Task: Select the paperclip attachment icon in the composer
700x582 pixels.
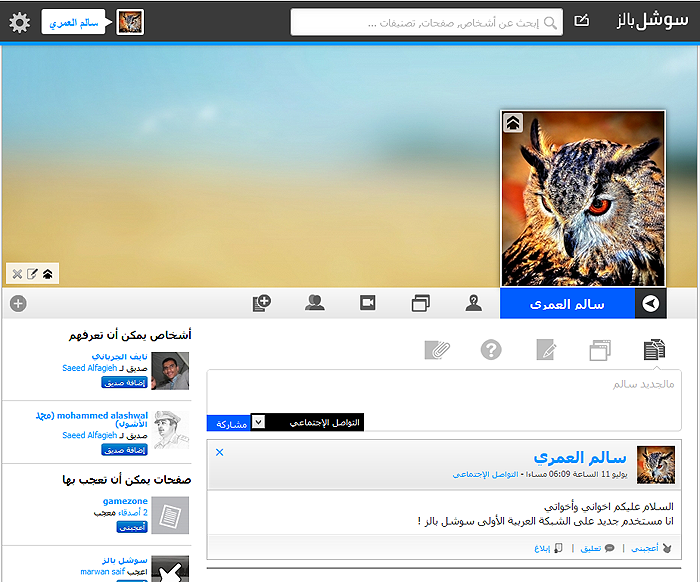Action: 437,350
